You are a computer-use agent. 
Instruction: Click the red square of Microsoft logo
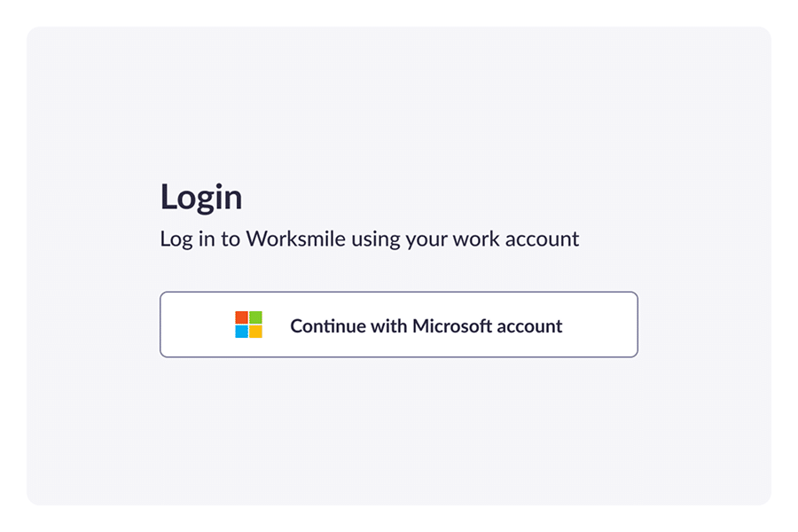click(242, 317)
